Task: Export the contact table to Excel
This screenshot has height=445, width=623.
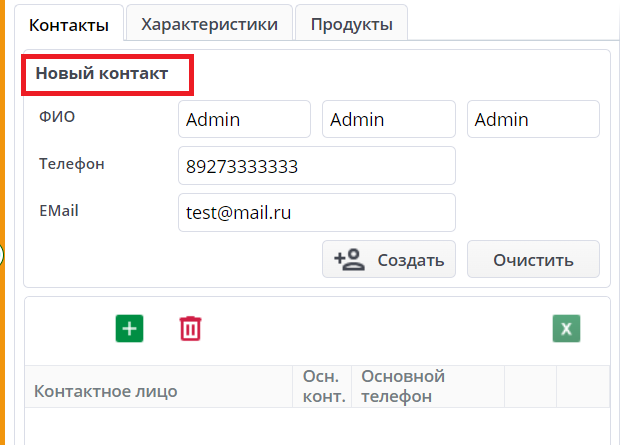Action: [566, 328]
